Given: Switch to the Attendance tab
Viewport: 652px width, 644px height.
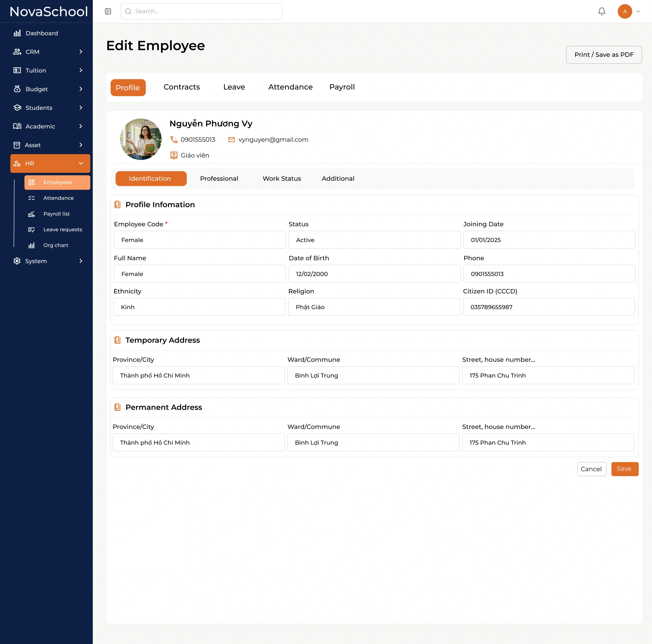Looking at the screenshot, I should [x=290, y=87].
